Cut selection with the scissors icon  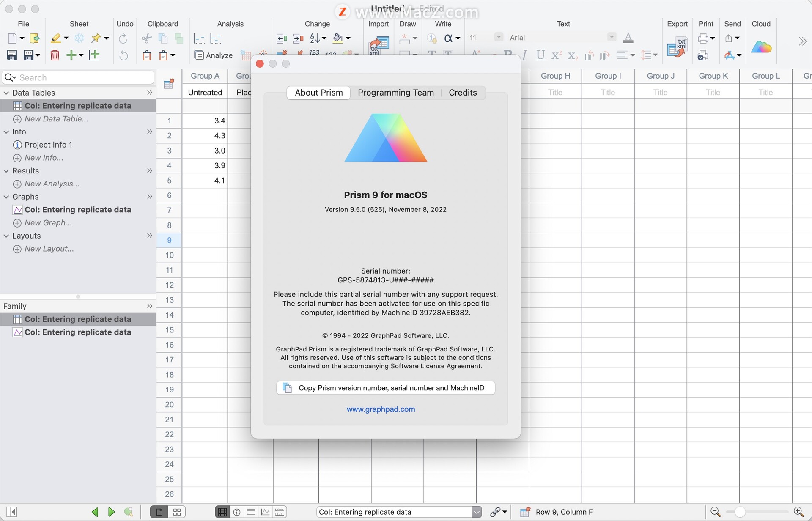(x=146, y=38)
